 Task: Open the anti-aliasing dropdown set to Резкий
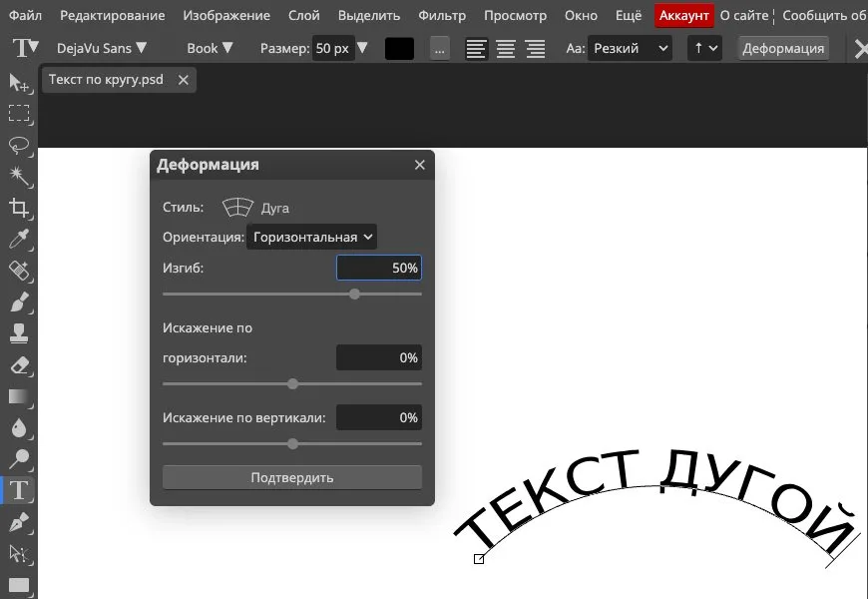[x=630, y=48]
